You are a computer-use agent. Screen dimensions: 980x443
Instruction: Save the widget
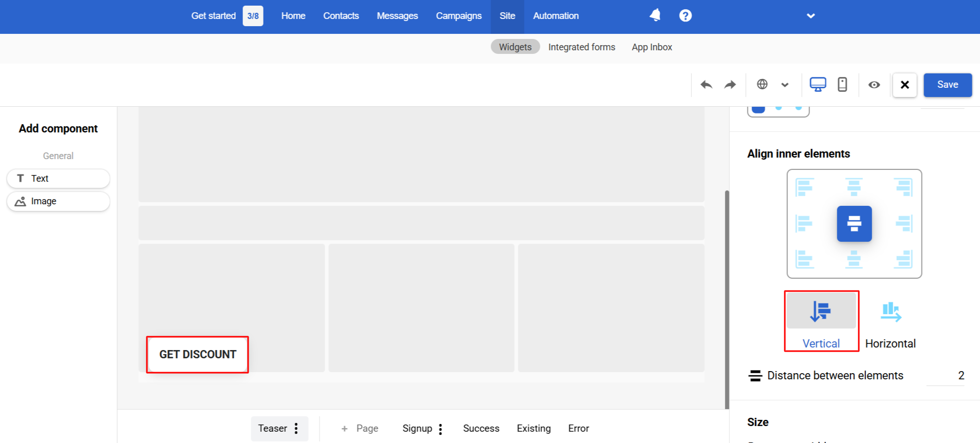pos(948,85)
